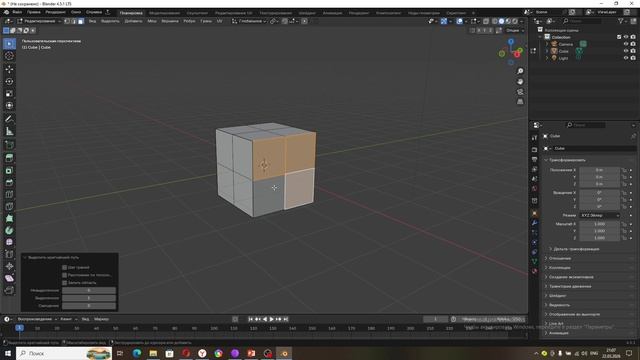Activate the 3D Cursor tool
The image size is (640, 360).
point(9,56)
